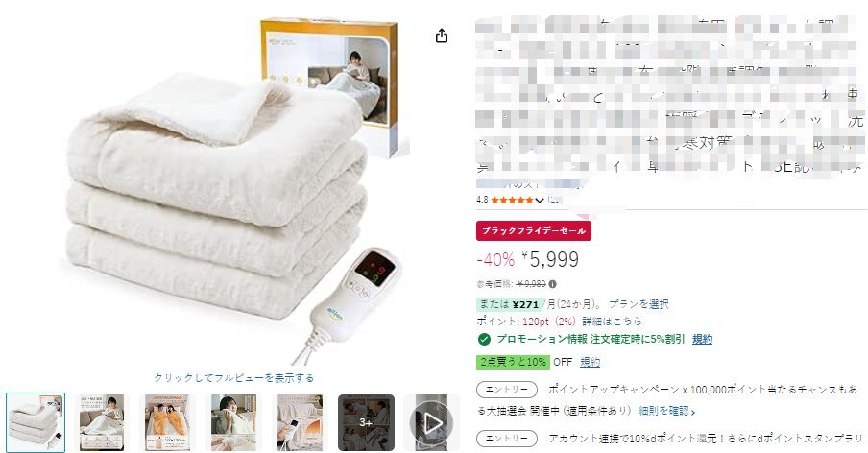Click the ブラックフライデーセール badge

tap(534, 230)
